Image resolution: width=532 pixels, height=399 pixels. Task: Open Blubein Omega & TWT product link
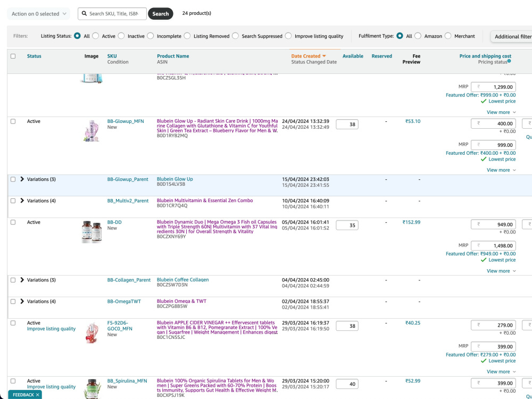[x=181, y=301]
